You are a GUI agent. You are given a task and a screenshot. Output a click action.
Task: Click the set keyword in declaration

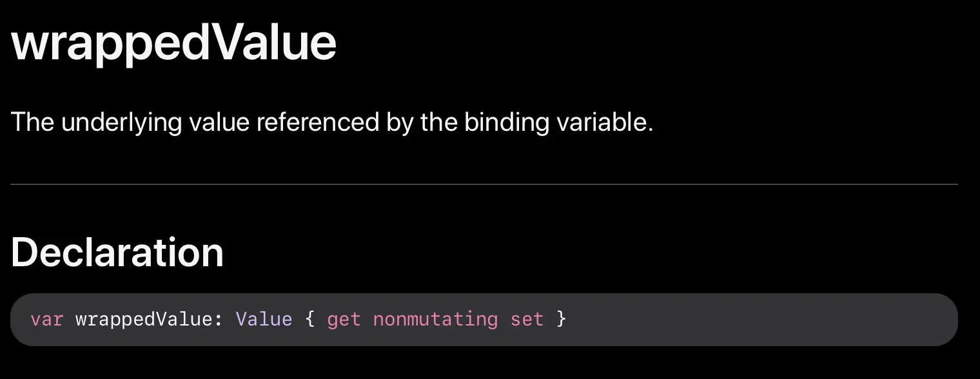coord(527,319)
